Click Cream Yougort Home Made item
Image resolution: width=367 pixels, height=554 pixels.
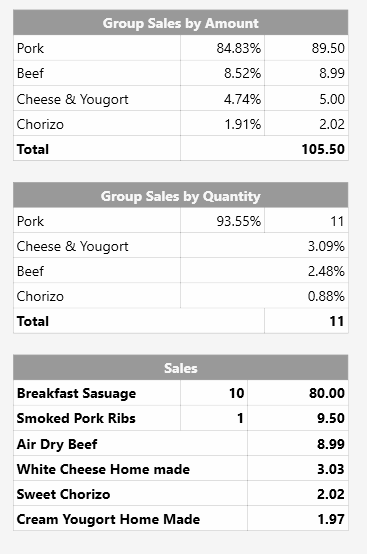click(108, 519)
